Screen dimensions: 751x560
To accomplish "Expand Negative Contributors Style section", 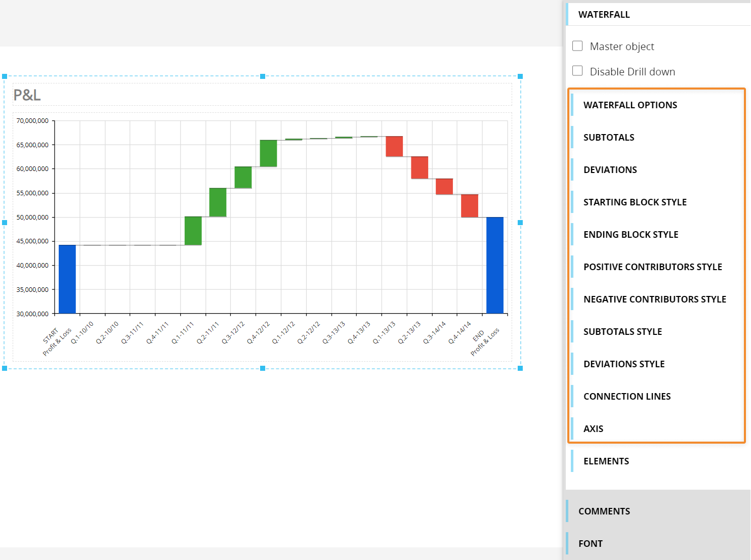I will (654, 299).
